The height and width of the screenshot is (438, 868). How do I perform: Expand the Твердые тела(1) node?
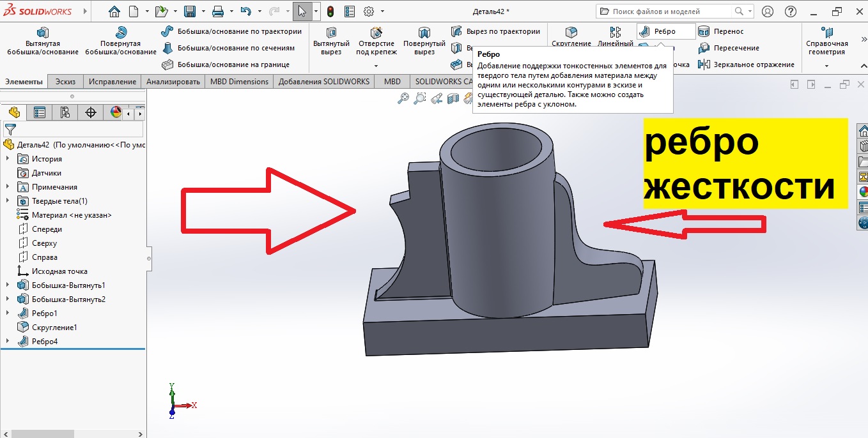point(8,201)
